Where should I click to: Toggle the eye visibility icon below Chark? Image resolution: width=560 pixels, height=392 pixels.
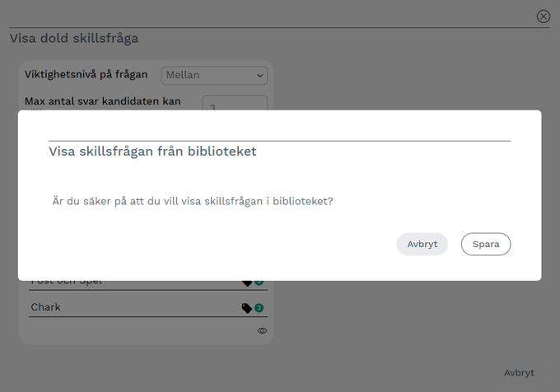(x=262, y=330)
